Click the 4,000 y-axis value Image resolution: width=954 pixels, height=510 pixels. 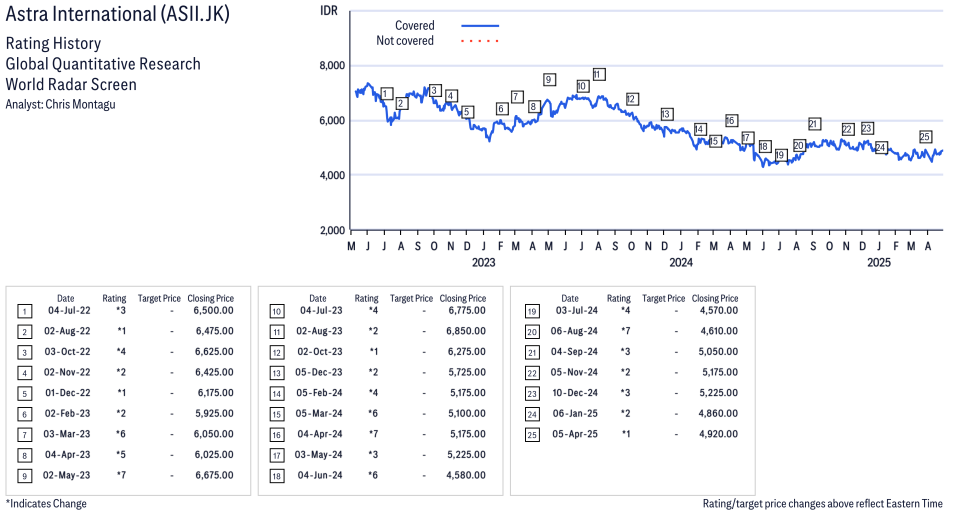coord(332,175)
